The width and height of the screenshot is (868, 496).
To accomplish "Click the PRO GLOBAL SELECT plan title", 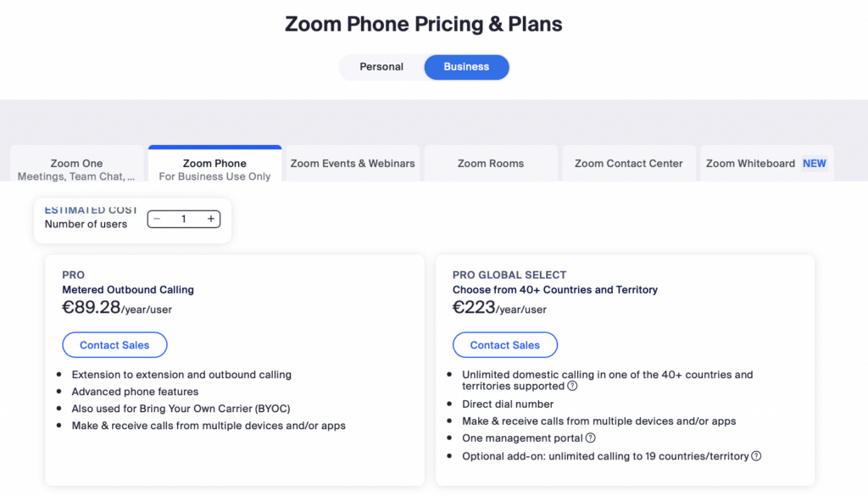I will point(509,276).
